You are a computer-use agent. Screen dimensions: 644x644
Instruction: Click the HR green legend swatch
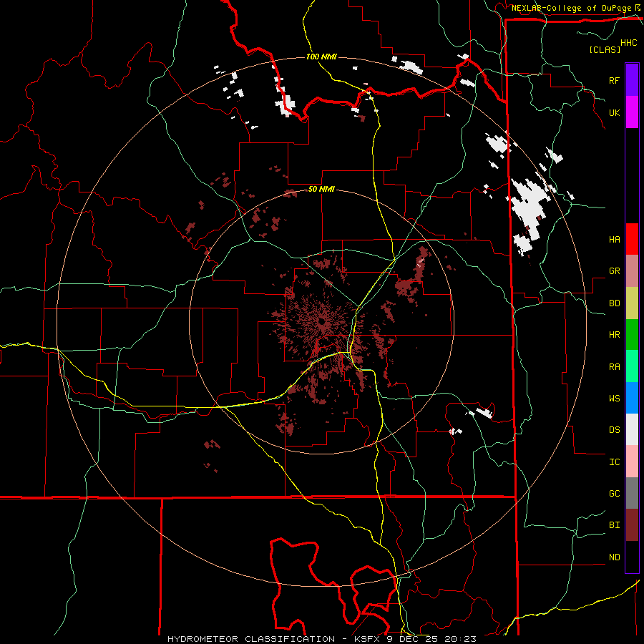(632, 335)
